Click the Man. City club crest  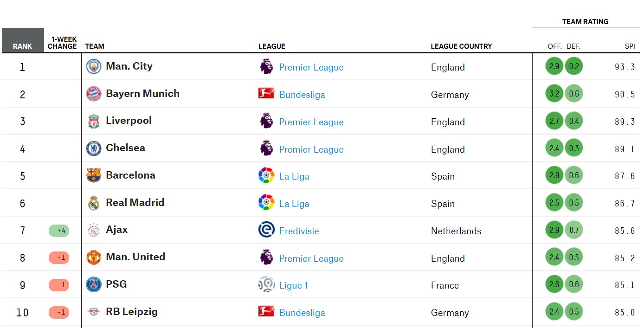coord(94,67)
